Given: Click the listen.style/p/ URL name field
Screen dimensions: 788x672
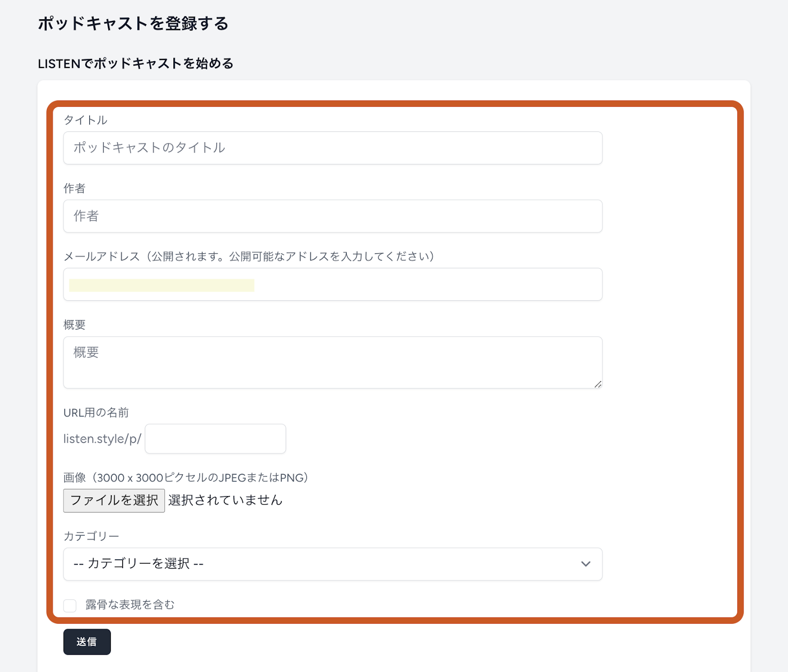Looking at the screenshot, I should click(215, 439).
